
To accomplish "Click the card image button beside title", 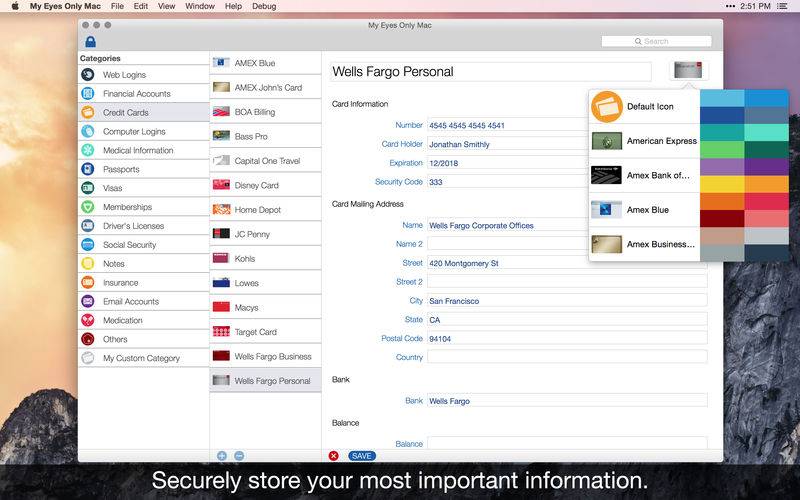I will coord(688,70).
